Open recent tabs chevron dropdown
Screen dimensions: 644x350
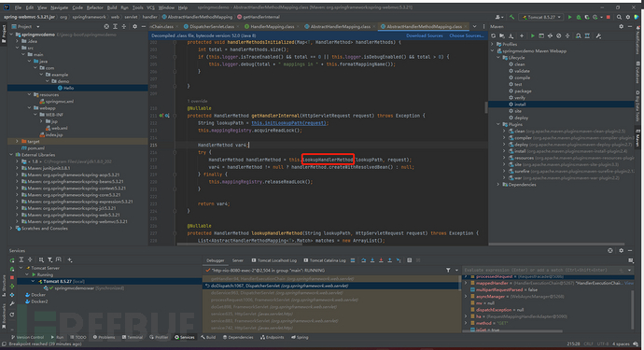[x=475, y=27]
